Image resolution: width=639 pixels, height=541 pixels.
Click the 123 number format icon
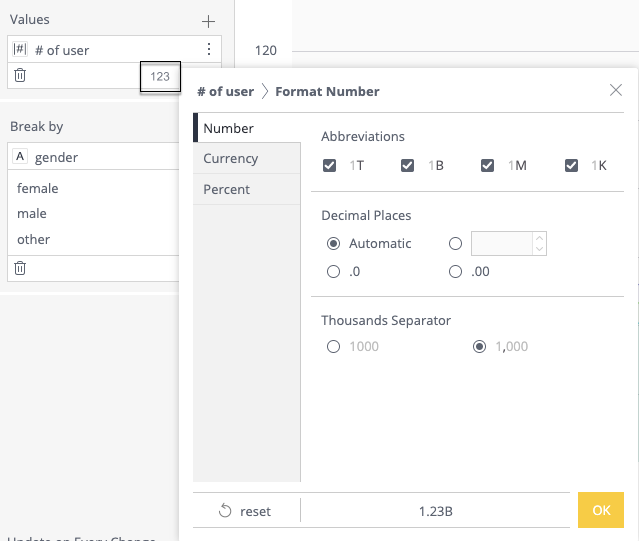(160, 76)
